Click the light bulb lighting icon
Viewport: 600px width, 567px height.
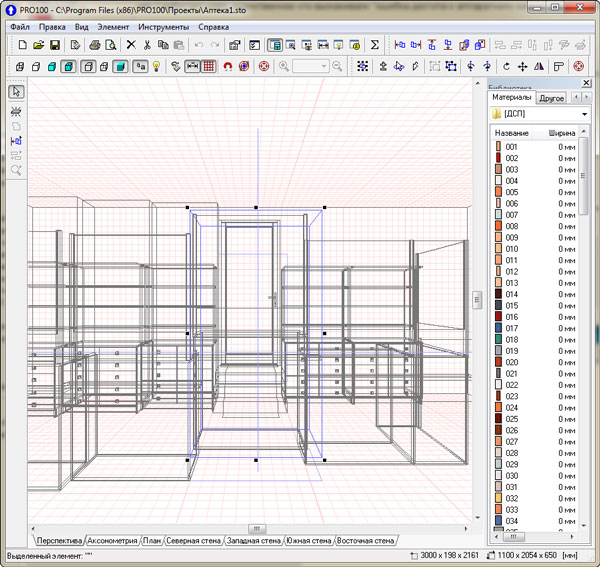point(156,67)
